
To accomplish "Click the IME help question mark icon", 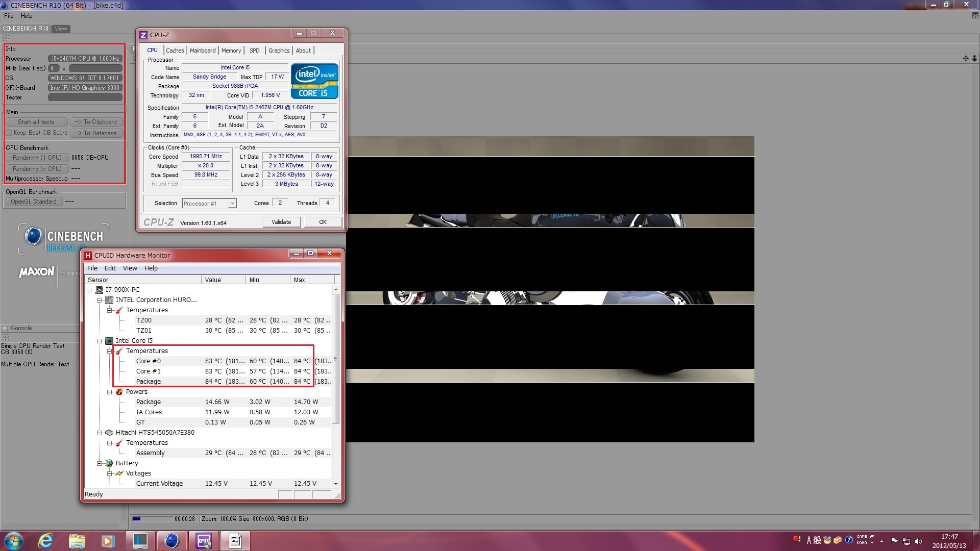I will 849,540.
